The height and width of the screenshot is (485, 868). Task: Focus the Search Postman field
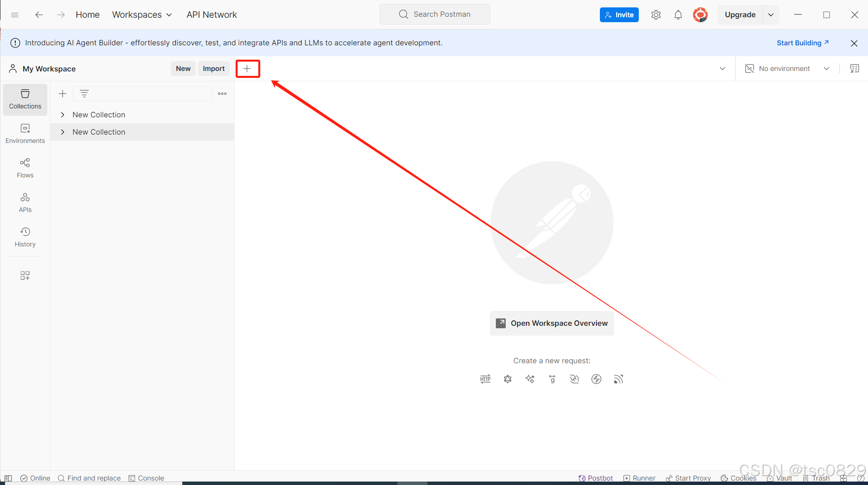pos(435,14)
